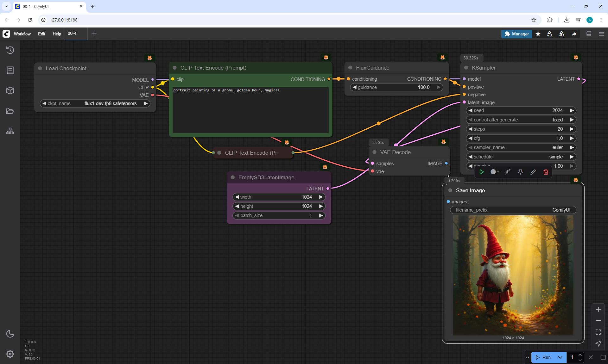The width and height of the screenshot is (608, 364).
Task: Click the pin icon in node toolbar
Action: pos(520,172)
